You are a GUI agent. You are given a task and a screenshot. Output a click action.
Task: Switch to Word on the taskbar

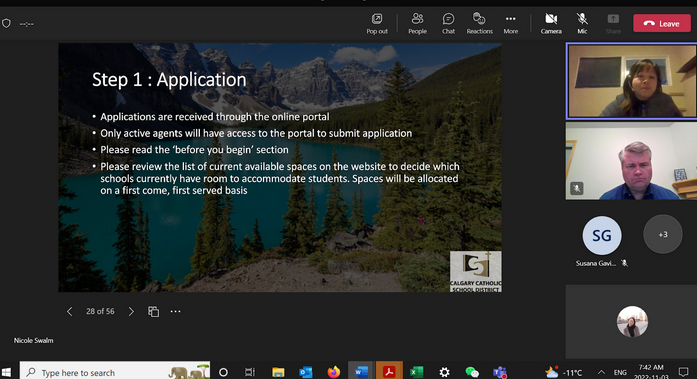[x=361, y=371]
